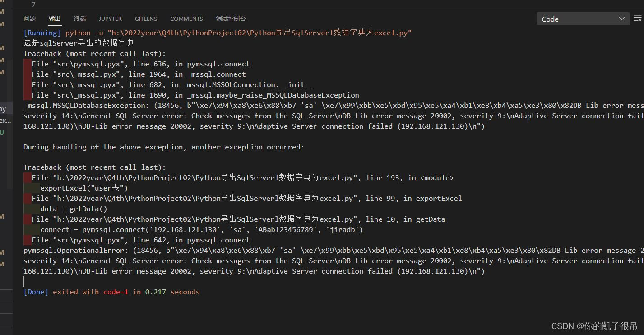Switch to the 问题 tab

[x=30, y=19]
